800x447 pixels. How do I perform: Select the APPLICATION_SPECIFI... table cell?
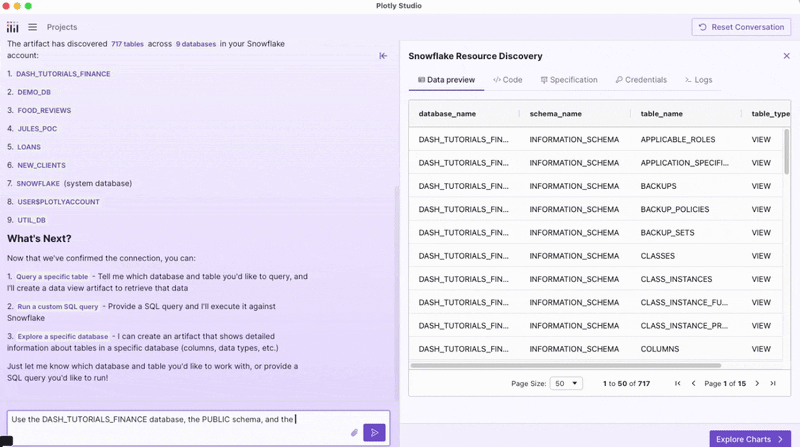point(684,163)
